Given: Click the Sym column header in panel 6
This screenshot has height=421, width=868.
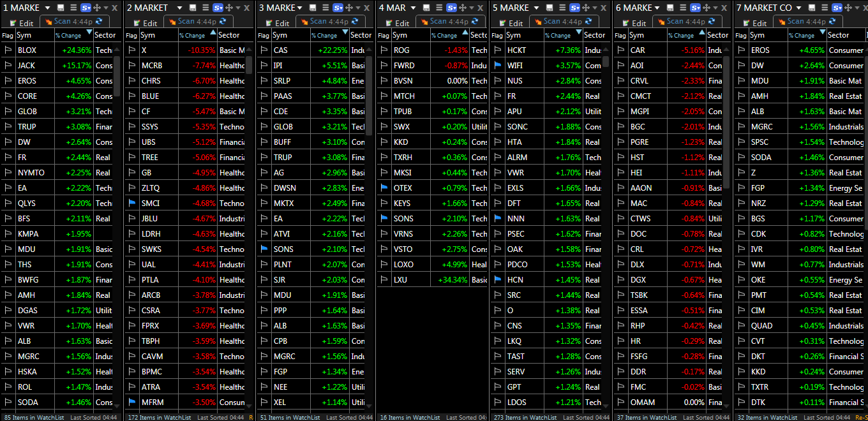Looking at the screenshot, I should [647, 35].
